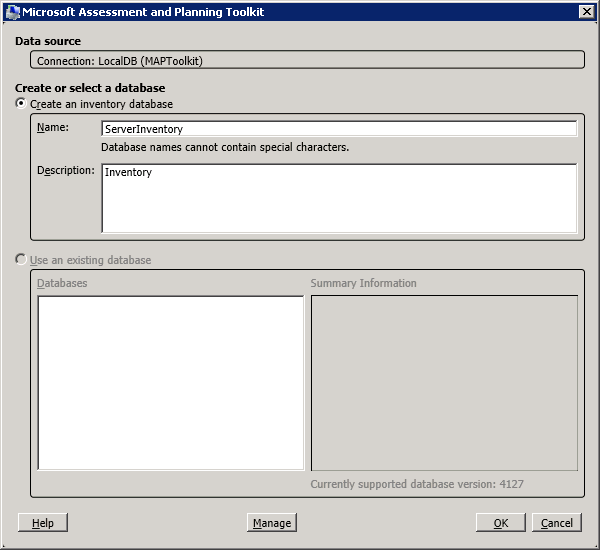Click the 'Data source' heading

tap(48, 41)
